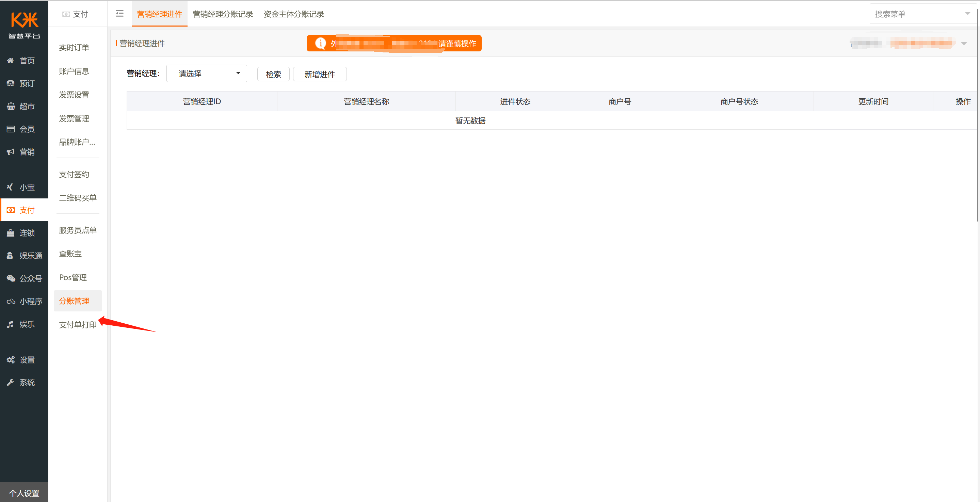Click the vertical page scrollbar
This screenshot has height=502, width=980.
pyautogui.click(x=978, y=114)
